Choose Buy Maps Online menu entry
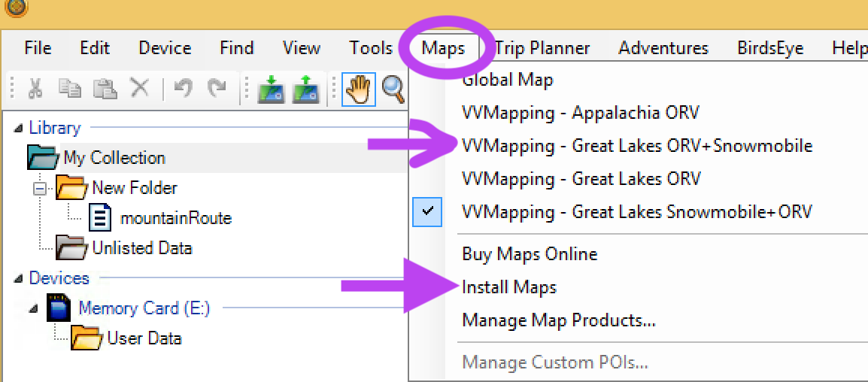868x382 pixels. (x=530, y=254)
